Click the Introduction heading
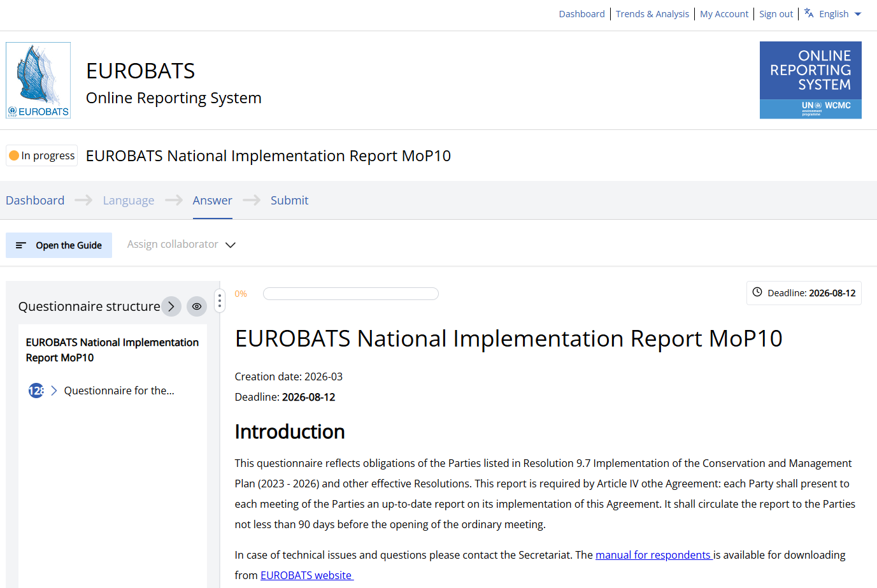Screen dimensions: 877x588 tap(290, 431)
